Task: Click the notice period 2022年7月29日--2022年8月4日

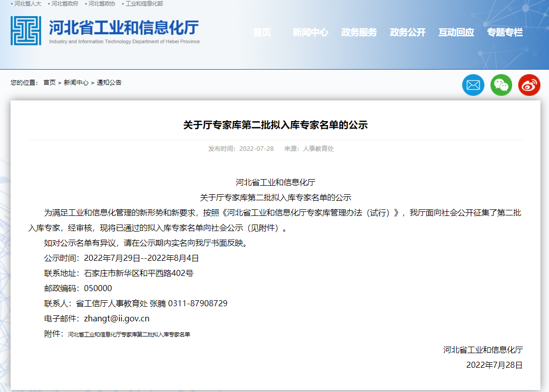Action: click(141, 258)
